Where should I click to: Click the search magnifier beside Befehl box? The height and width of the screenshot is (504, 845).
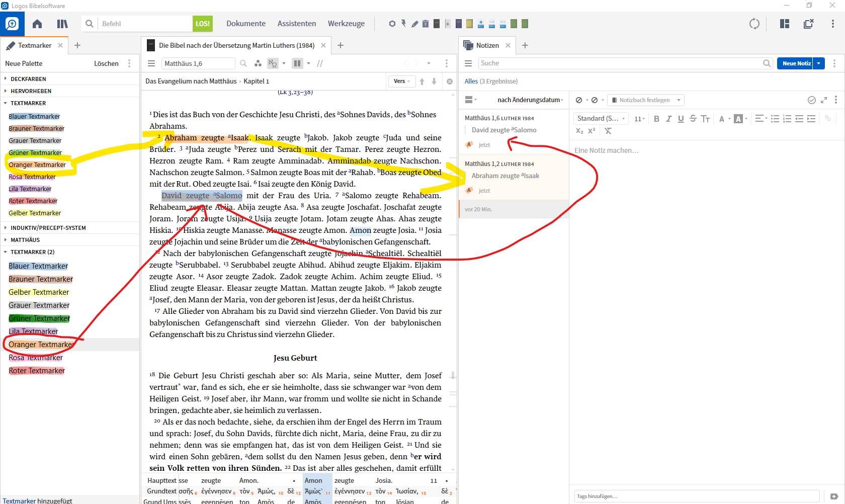click(89, 24)
